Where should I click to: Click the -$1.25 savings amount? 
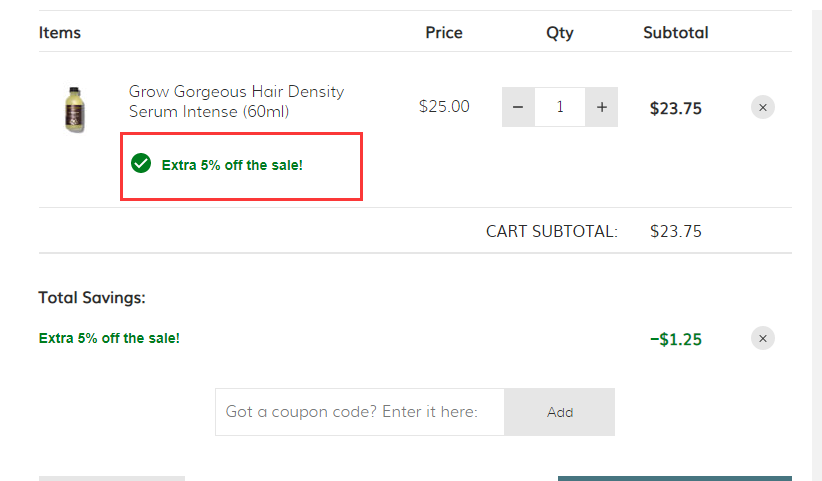click(x=676, y=339)
